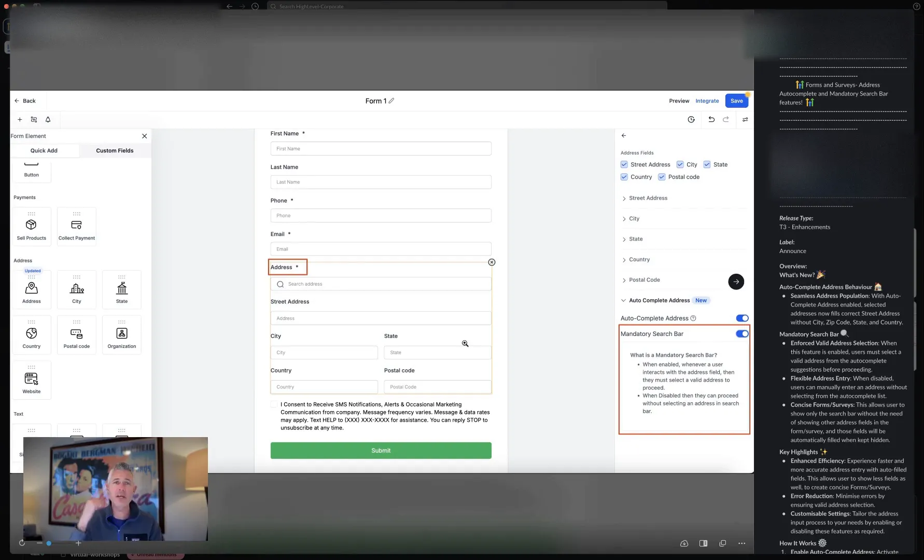Adjust the video size slider handle
Screen dimensions: 924x560
[49, 543]
